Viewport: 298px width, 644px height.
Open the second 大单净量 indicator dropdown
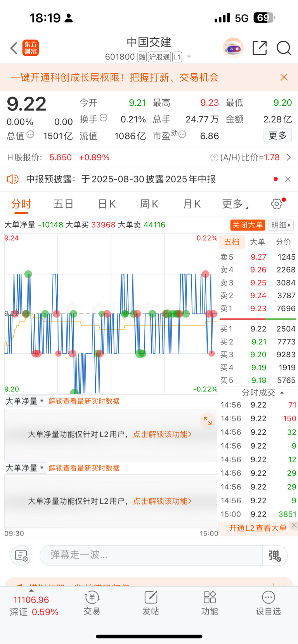(x=26, y=468)
